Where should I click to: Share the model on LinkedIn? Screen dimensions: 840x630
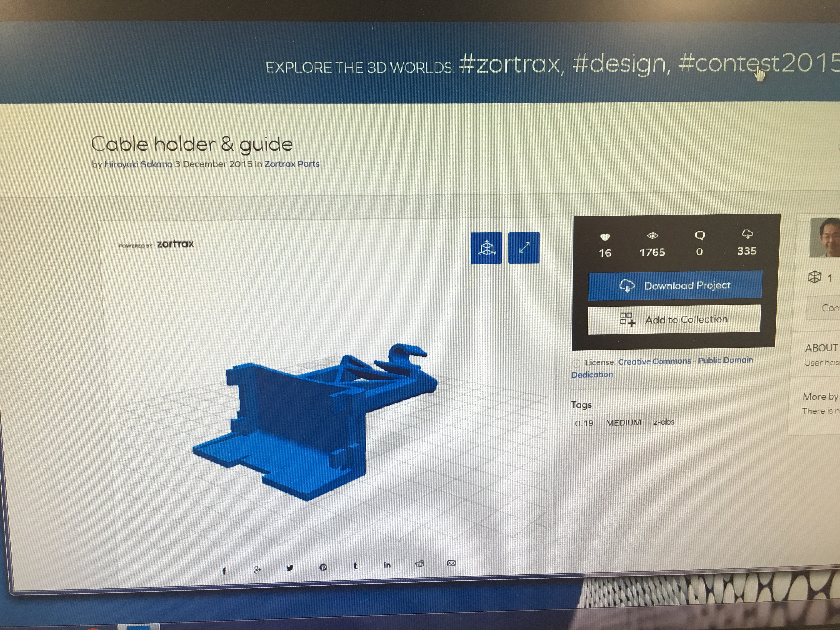click(387, 565)
